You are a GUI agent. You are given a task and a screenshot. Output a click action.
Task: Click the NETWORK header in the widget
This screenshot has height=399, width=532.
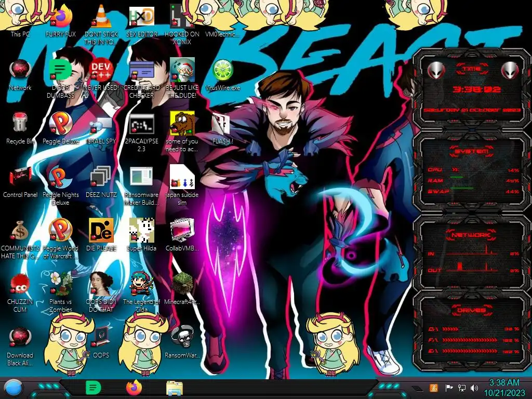[471, 234]
